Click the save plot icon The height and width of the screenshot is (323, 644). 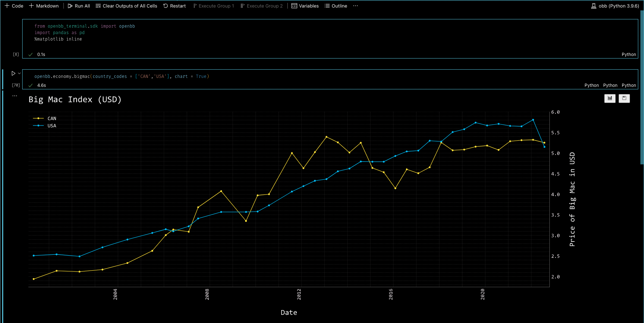[624, 98]
